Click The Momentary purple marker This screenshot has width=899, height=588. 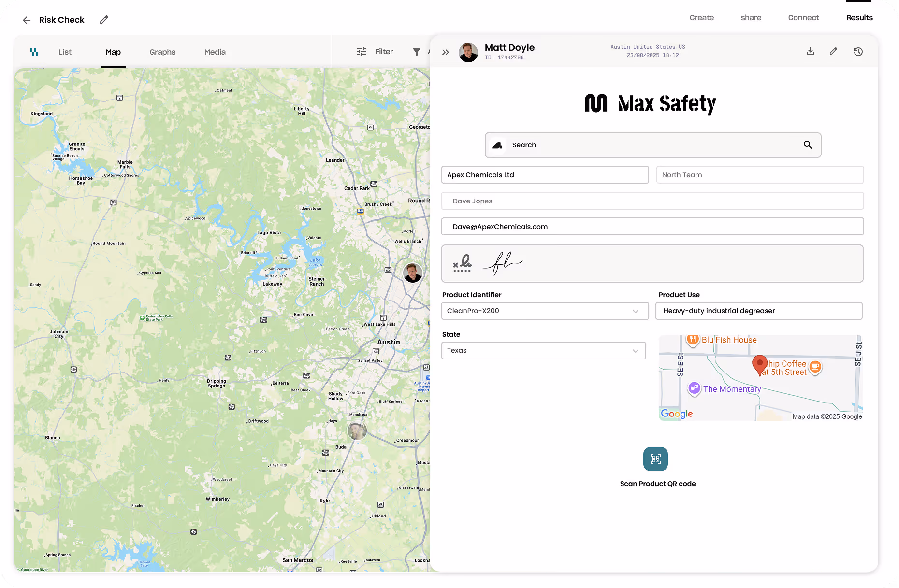point(694,388)
